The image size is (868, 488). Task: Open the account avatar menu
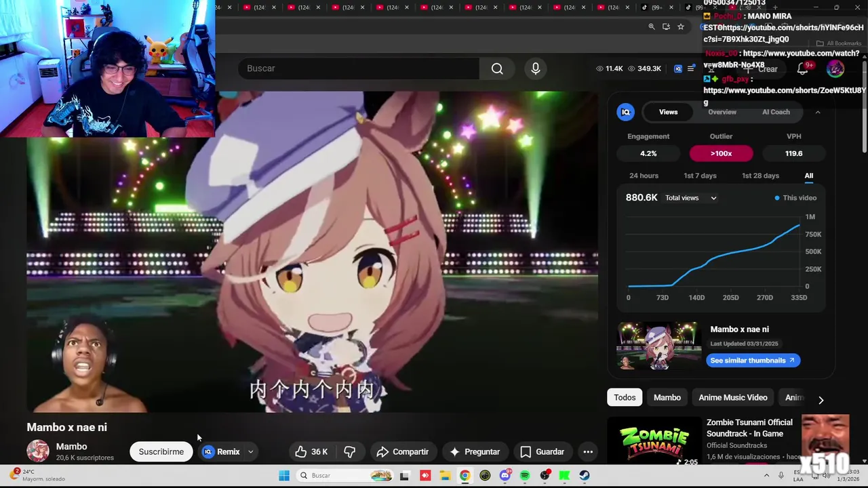tap(835, 68)
